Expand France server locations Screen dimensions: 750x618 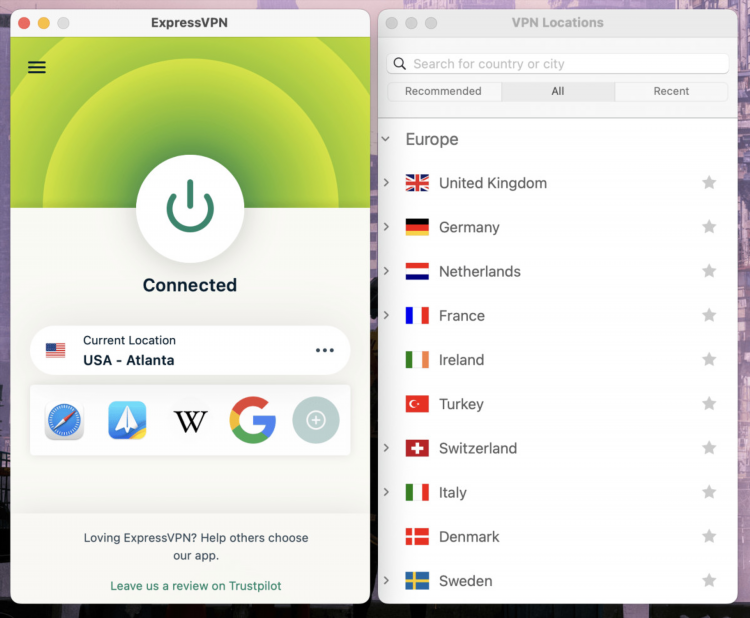386,315
